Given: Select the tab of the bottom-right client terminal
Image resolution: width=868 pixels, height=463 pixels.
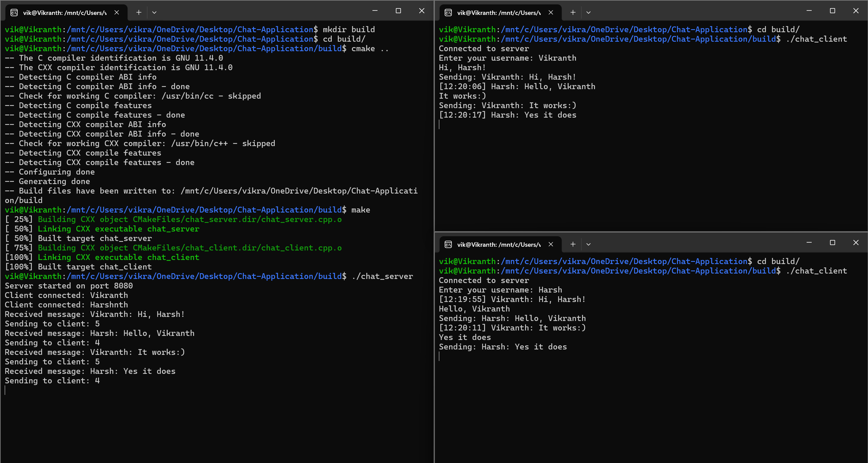Looking at the screenshot, I should 499,245.
